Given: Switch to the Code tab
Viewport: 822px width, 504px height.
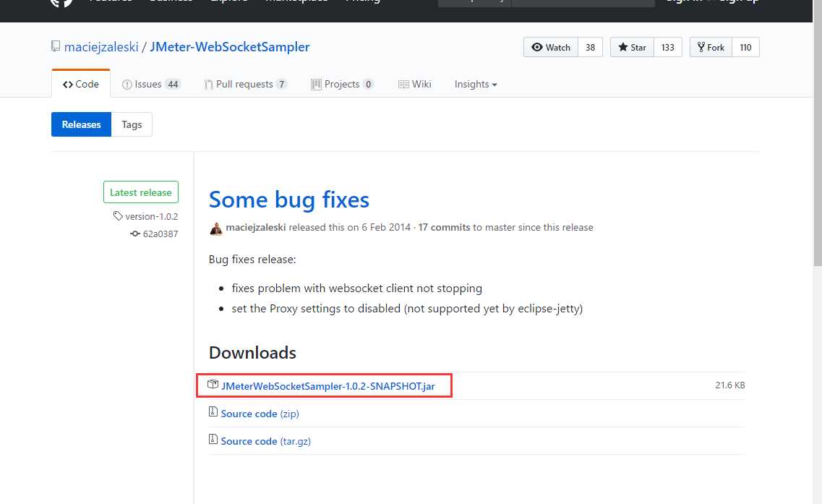Looking at the screenshot, I should coord(81,84).
